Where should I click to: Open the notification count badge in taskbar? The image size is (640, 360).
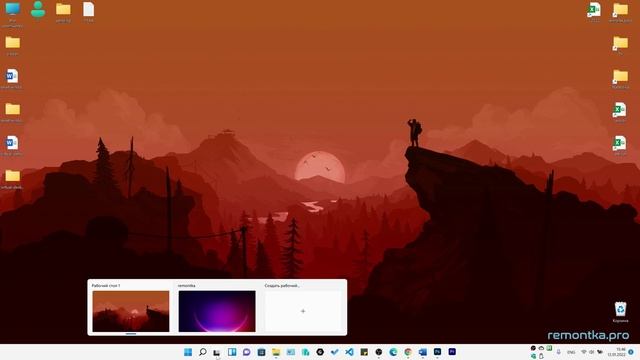[631, 352]
